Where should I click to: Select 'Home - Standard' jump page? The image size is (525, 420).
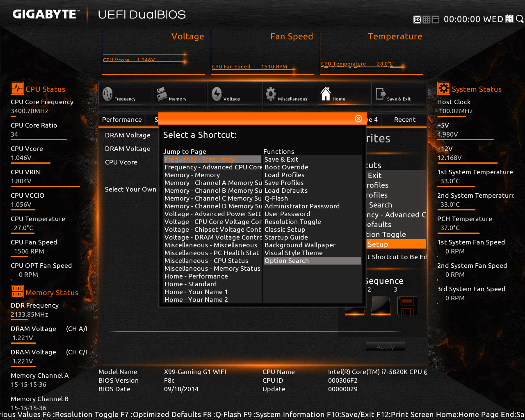coord(212,284)
